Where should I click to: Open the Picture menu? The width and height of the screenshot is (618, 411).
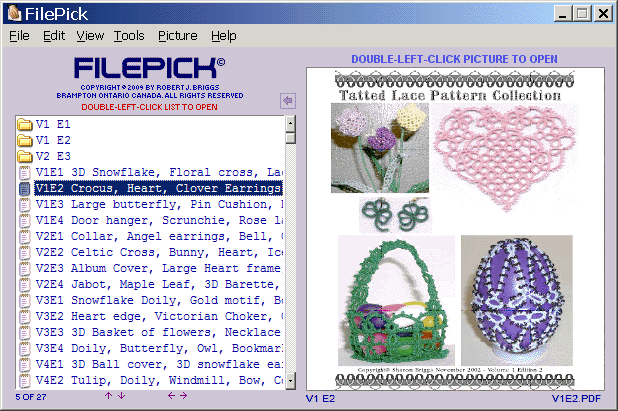pyautogui.click(x=178, y=36)
